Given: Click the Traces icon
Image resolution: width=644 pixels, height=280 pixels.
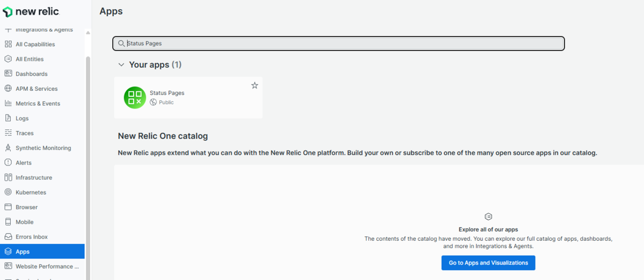Looking at the screenshot, I should coord(8,133).
